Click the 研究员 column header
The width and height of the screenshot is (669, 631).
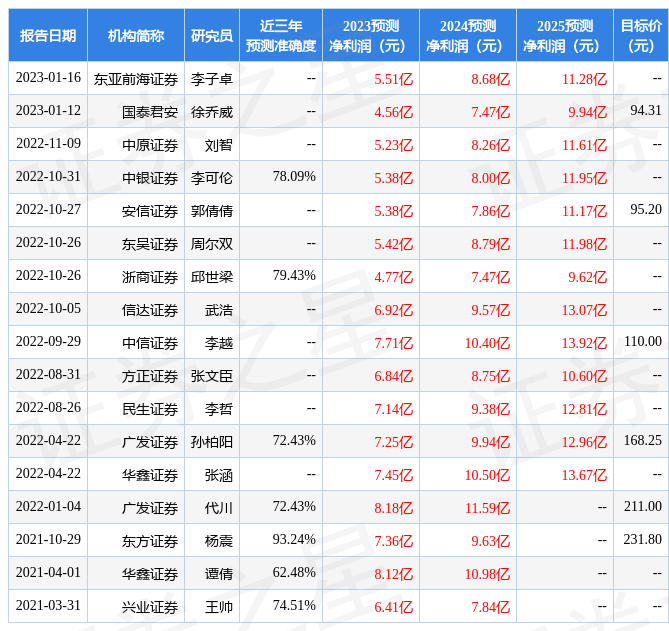(211, 36)
